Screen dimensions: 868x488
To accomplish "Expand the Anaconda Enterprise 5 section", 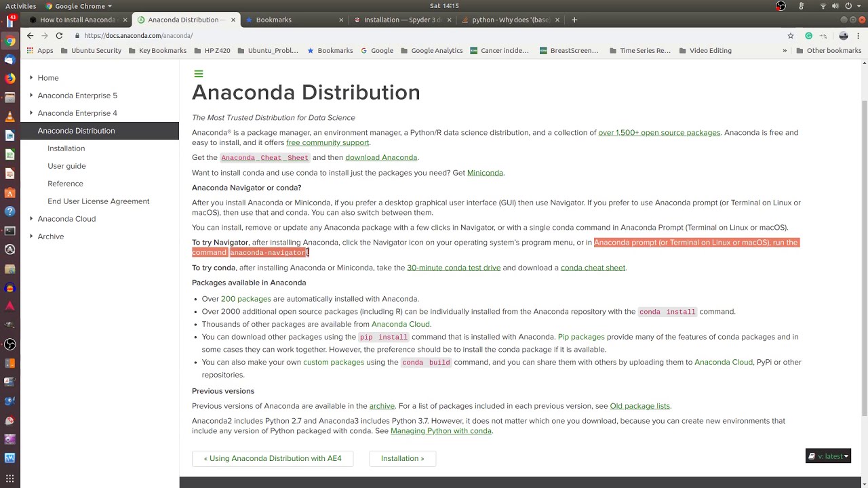I will [x=31, y=96].
